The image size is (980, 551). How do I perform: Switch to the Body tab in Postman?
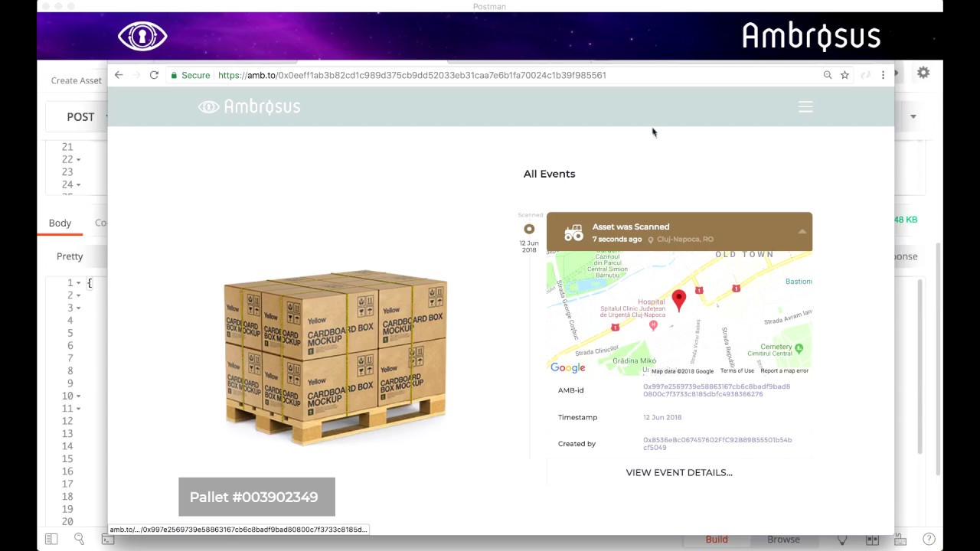tap(60, 223)
